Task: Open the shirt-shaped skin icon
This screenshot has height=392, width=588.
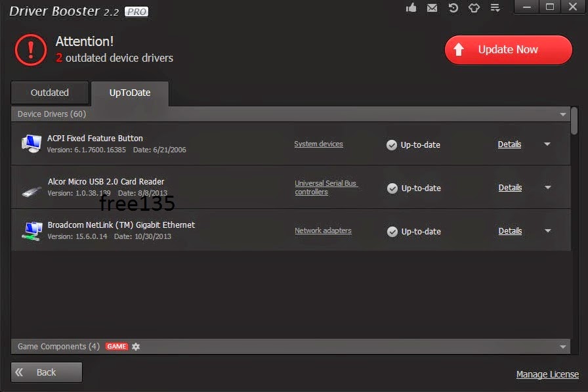Action: pyautogui.click(x=474, y=8)
